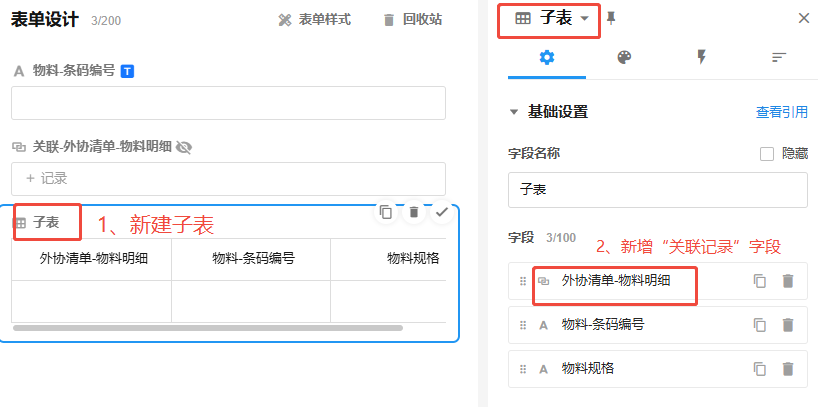Delete the 子表 component via trash icon
Screen dimensions: 821x407
coord(413,212)
